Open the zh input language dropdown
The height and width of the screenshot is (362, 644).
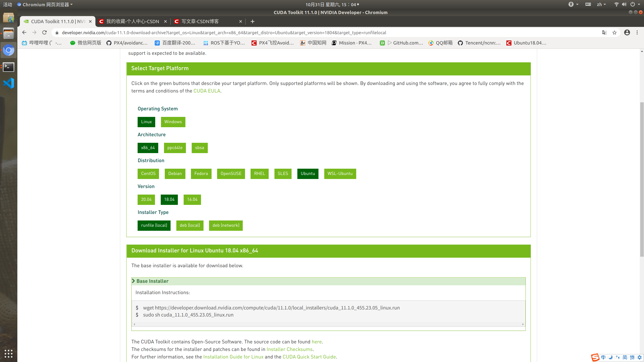601,5
